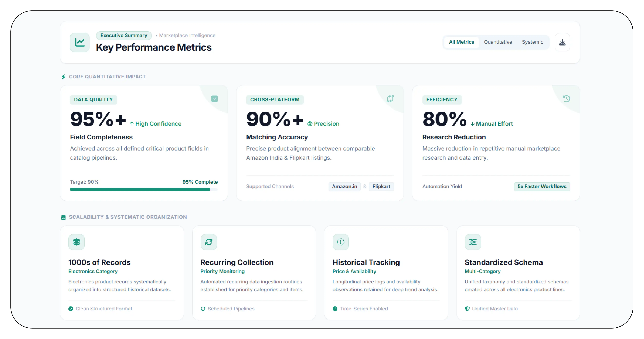
Task: Click the refresh icon above Recurring Collection
Action: pos(209,242)
